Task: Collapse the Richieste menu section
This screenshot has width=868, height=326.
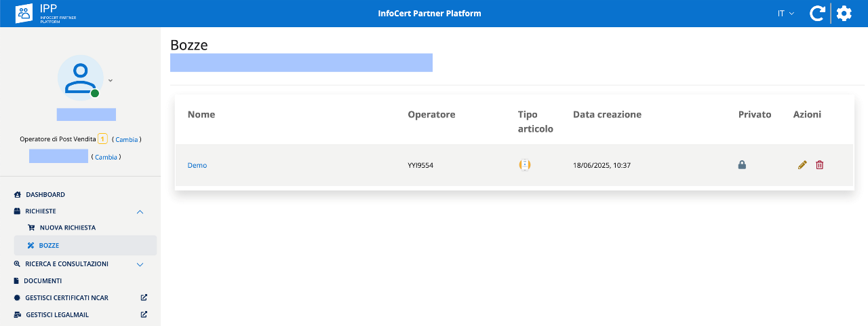Action: coord(140,212)
